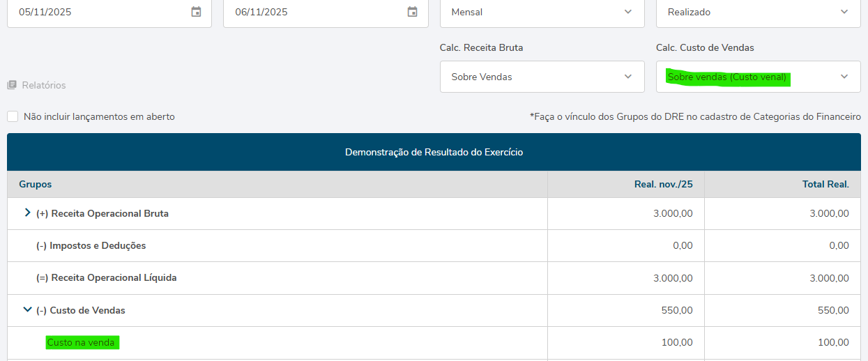Click into the 05/11/2025 date field text
868x361 pixels.
(x=45, y=12)
